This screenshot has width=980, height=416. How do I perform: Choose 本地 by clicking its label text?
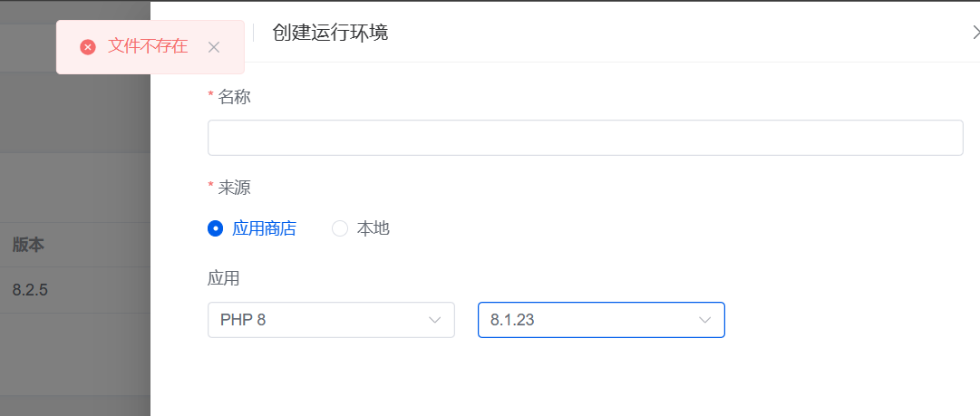point(374,228)
